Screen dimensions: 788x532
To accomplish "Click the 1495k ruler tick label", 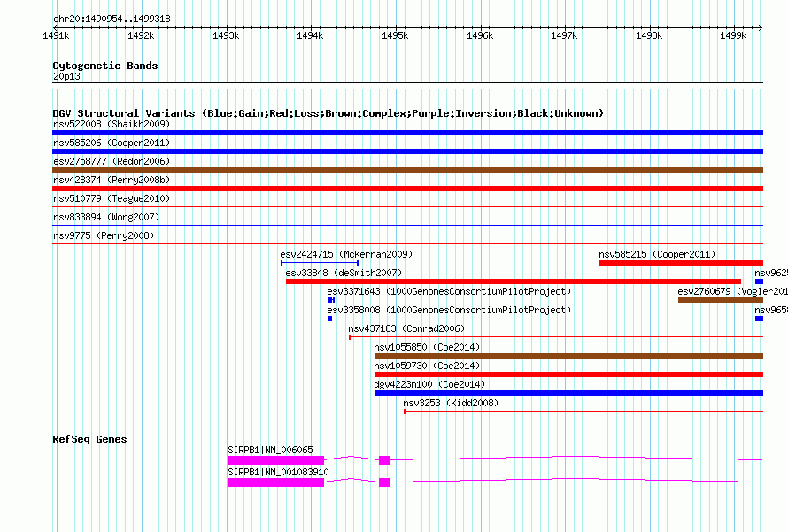I will tap(395, 35).
